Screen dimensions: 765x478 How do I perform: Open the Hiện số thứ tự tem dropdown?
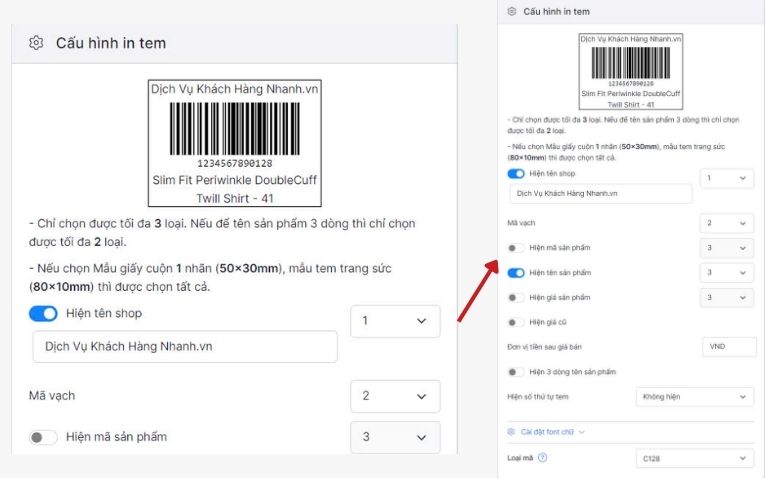coord(695,397)
